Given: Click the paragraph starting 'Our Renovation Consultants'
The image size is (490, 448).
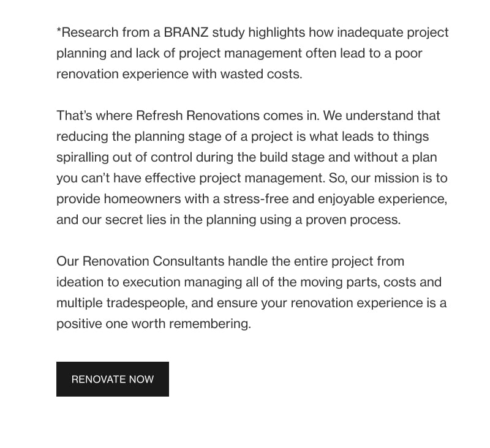Looking at the screenshot, I should coord(251,292).
